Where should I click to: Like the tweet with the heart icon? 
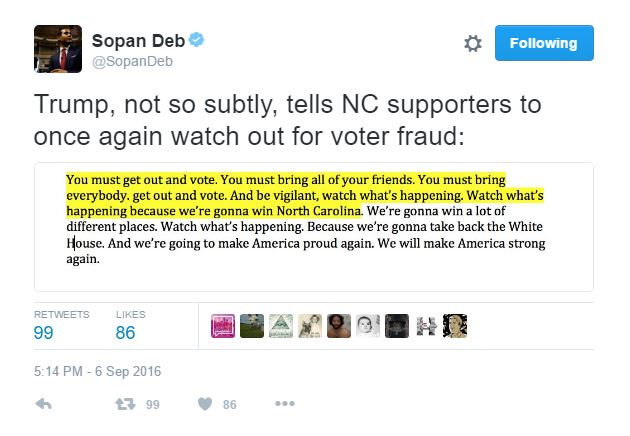pyautogui.click(x=204, y=404)
